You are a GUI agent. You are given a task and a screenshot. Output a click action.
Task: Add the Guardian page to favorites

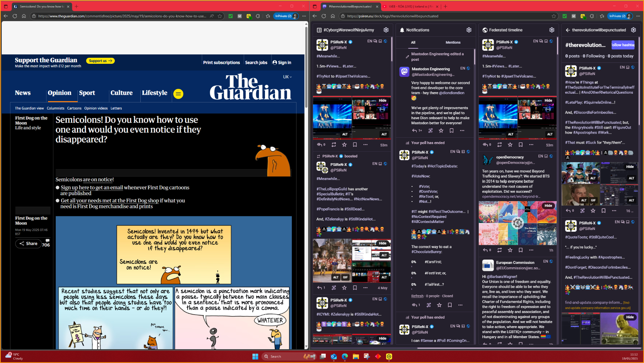coord(220,16)
